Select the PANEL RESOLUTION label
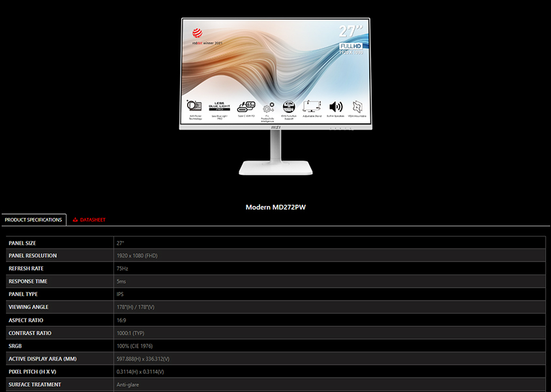Image resolution: width=551 pixels, height=392 pixels. click(x=33, y=256)
